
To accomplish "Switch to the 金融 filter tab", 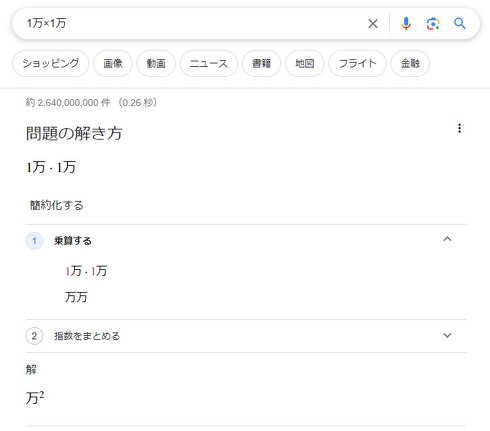I will click(x=410, y=63).
